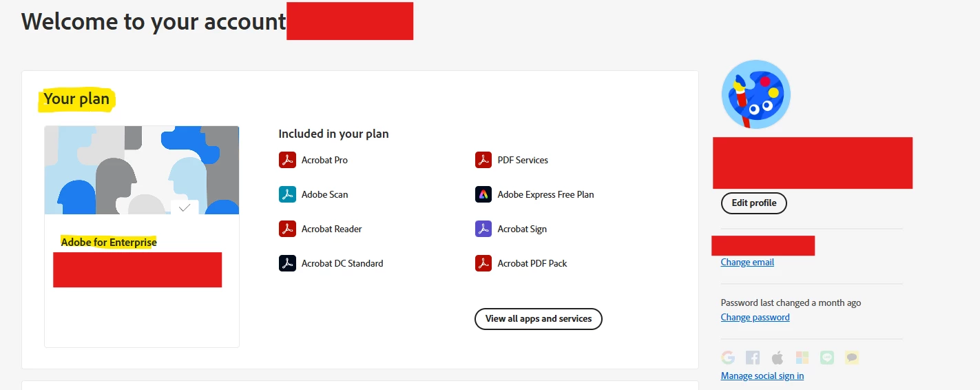Click the Acrobat Reader icon
This screenshot has height=390, width=980.
pos(287,229)
